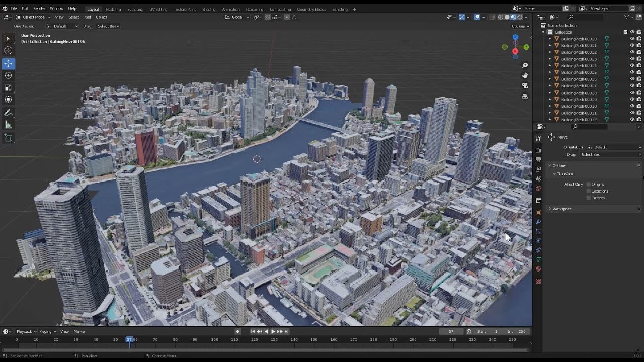Toggle the timeline auto keying record button
The width and height of the screenshot is (644, 362).
[238, 331]
